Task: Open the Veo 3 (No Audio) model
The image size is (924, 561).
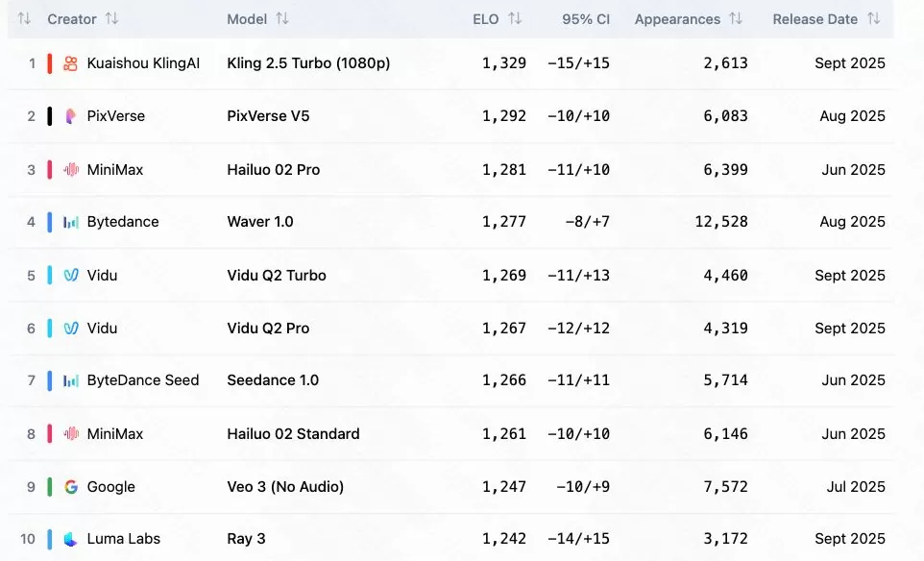Action: pos(285,487)
